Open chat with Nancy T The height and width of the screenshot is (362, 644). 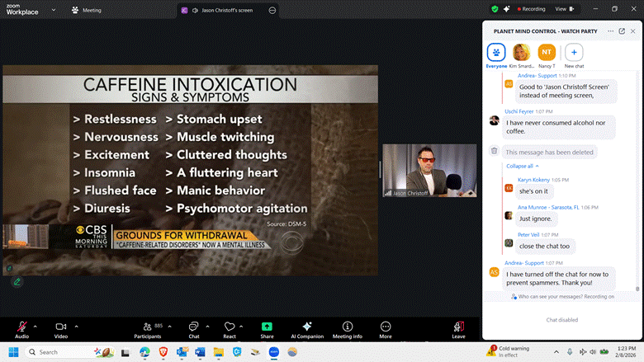click(x=547, y=56)
